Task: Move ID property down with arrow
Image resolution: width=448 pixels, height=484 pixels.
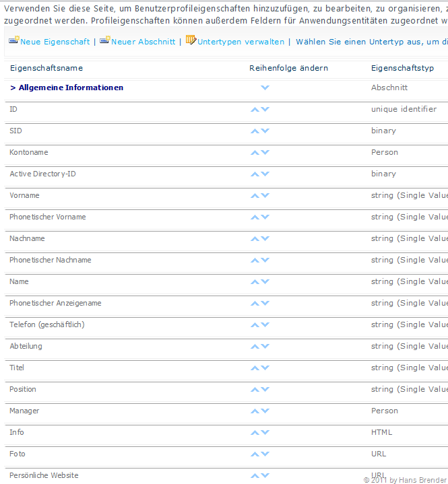Action: (265, 110)
